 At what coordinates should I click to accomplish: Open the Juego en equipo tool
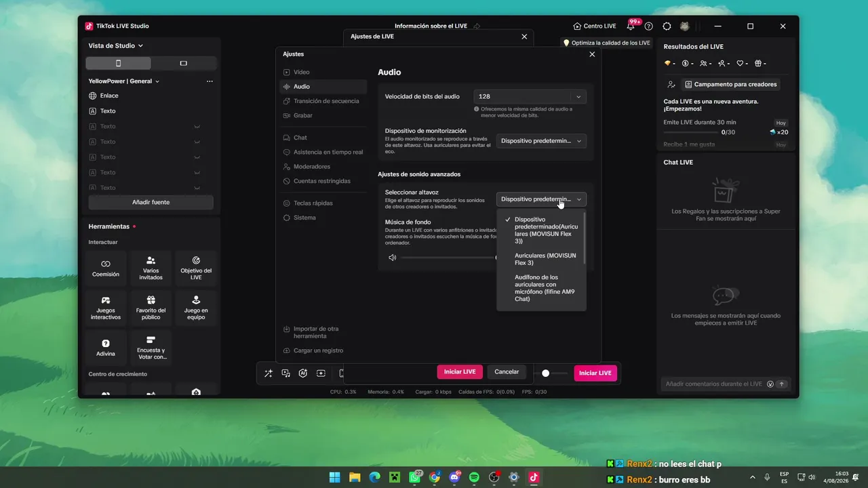196,308
